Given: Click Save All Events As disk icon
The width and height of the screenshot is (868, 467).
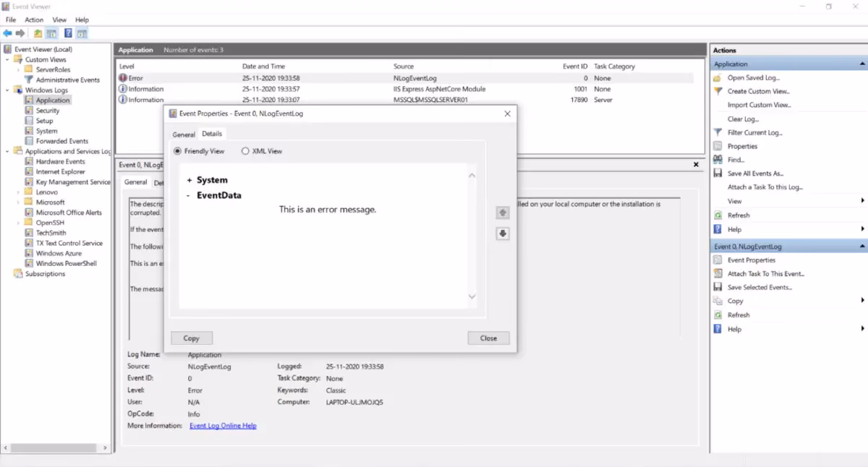Looking at the screenshot, I should 718,173.
